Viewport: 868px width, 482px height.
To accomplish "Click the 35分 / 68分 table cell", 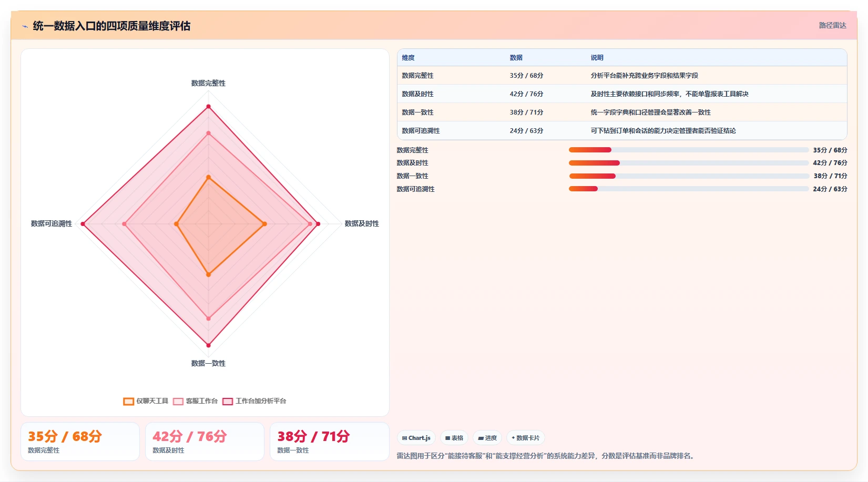I will point(526,76).
